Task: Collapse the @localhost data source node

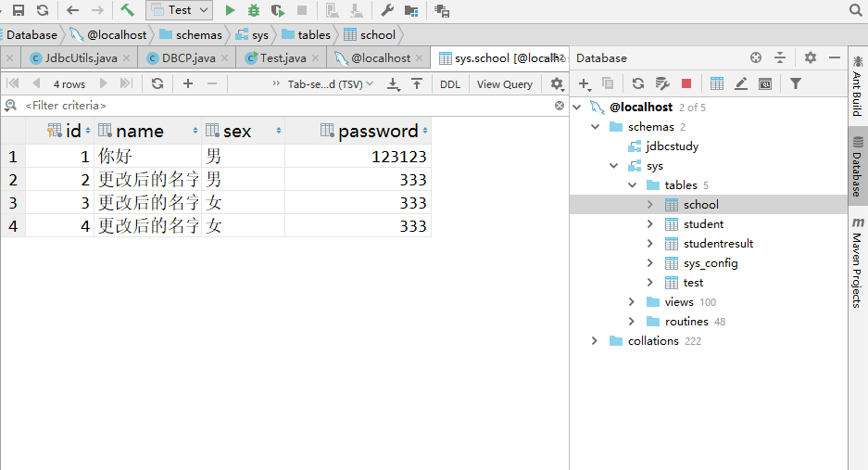Action: pos(577,107)
